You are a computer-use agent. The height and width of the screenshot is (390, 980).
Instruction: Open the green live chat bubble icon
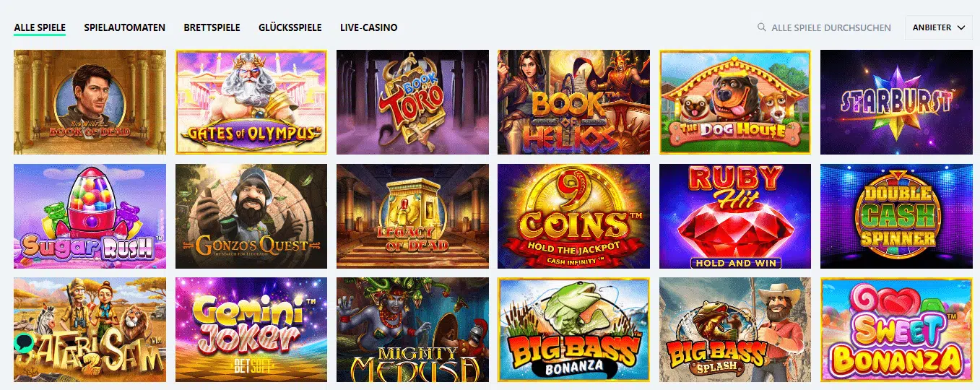tap(24, 340)
